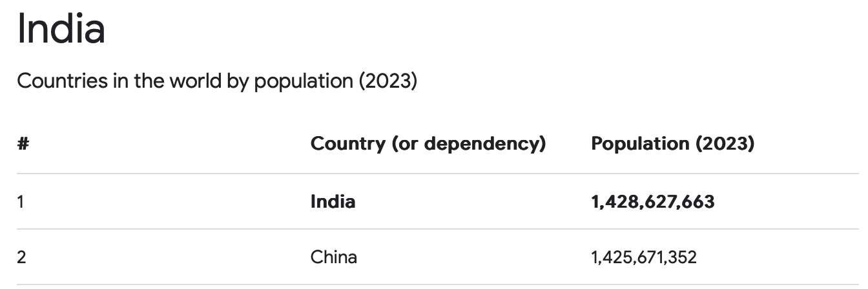Select the rank number 2 cell
The height and width of the screenshot is (289, 868).
21,257
